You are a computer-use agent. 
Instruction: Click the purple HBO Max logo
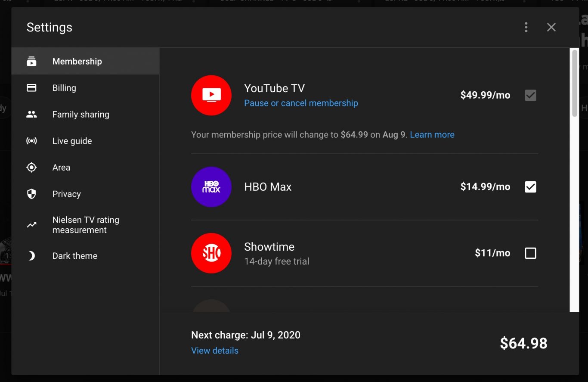(x=211, y=187)
